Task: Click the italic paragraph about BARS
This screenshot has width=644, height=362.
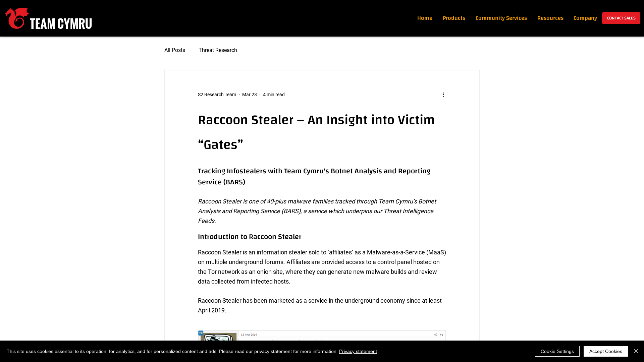Action: tap(317, 211)
